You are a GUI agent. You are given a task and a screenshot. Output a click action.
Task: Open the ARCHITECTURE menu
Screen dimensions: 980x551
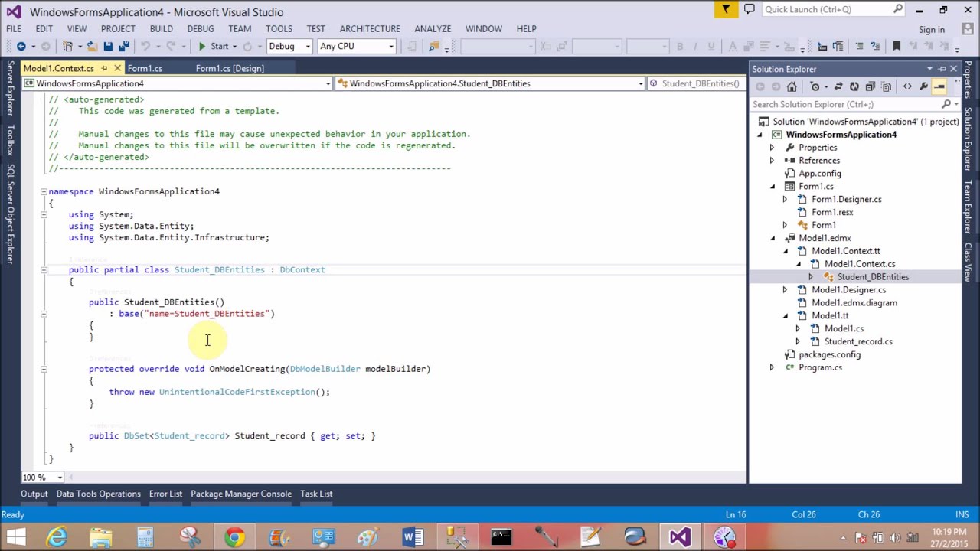(370, 28)
